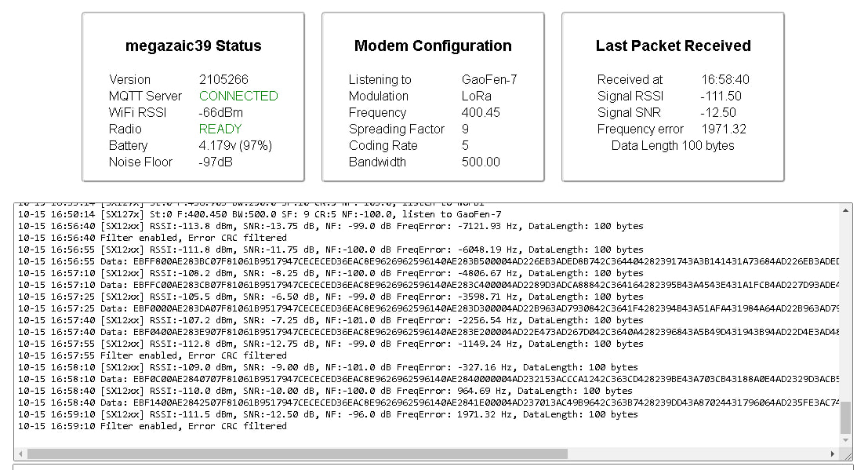Click the log's horizontal scrollbar right arrow

coord(832,454)
